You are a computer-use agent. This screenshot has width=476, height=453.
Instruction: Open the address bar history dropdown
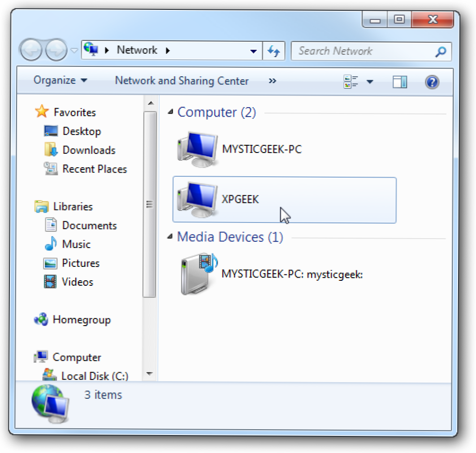(254, 51)
